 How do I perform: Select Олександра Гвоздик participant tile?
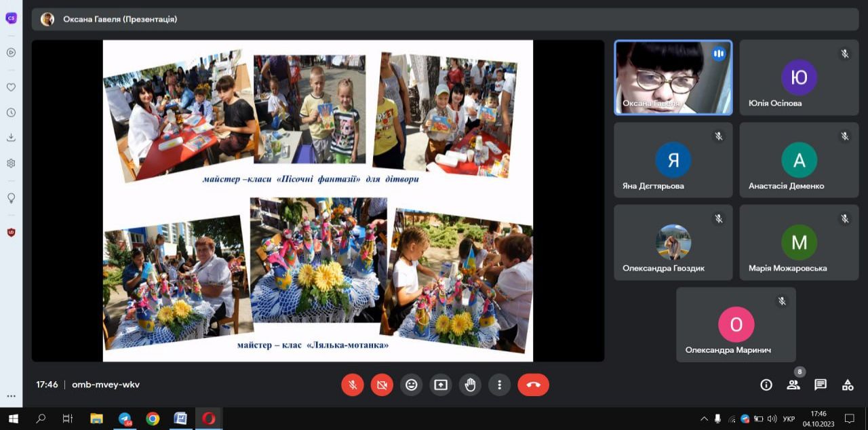click(x=673, y=242)
